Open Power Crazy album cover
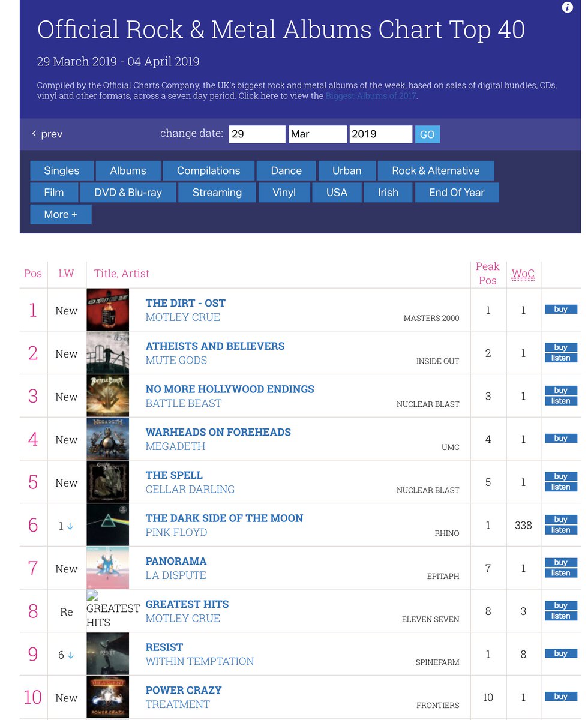Viewport: 588px width, 720px height. (108, 697)
